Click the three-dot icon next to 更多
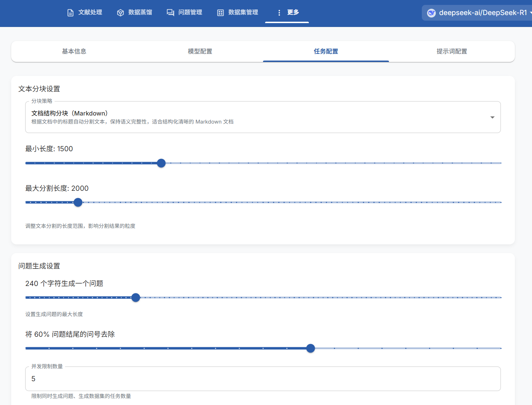The image size is (532, 405). 279,13
